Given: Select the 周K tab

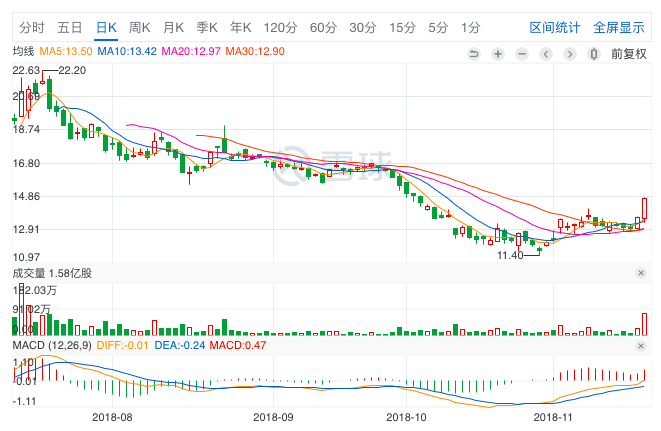Looking at the screenshot, I should tap(140, 28).
